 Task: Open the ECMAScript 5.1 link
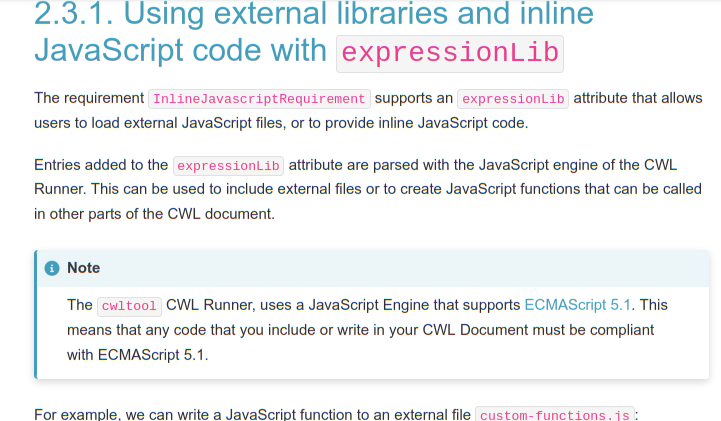(578, 305)
